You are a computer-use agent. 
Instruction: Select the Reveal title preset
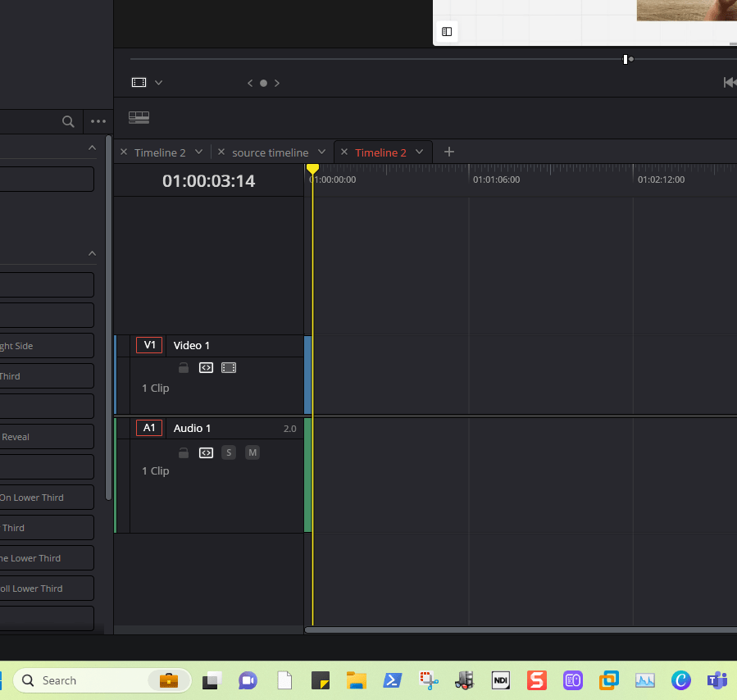[46, 437]
